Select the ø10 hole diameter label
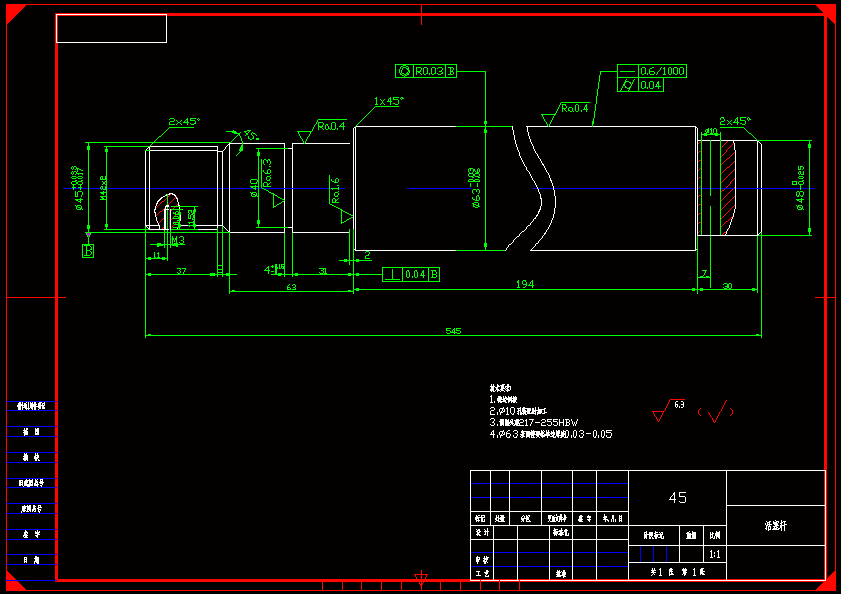The height and width of the screenshot is (594, 841). click(x=711, y=131)
